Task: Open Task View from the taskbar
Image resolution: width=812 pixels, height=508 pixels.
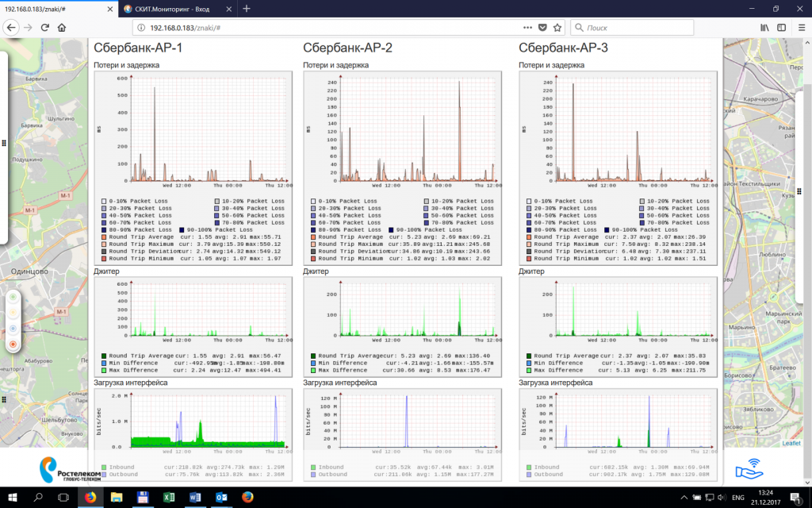Action: (x=63, y=498)
